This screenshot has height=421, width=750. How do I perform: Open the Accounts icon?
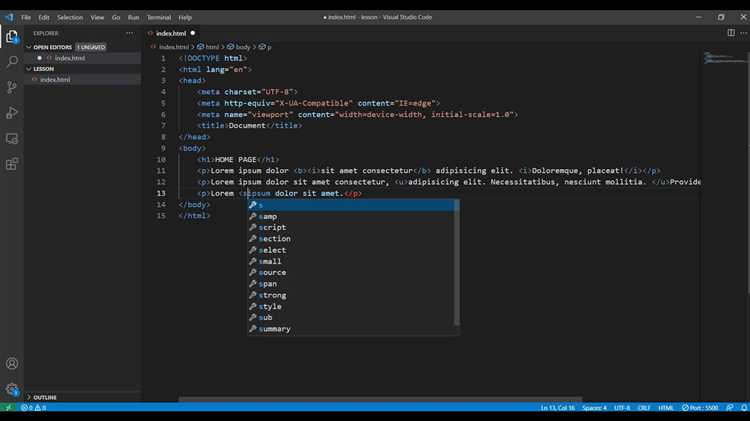coord(12,364)
